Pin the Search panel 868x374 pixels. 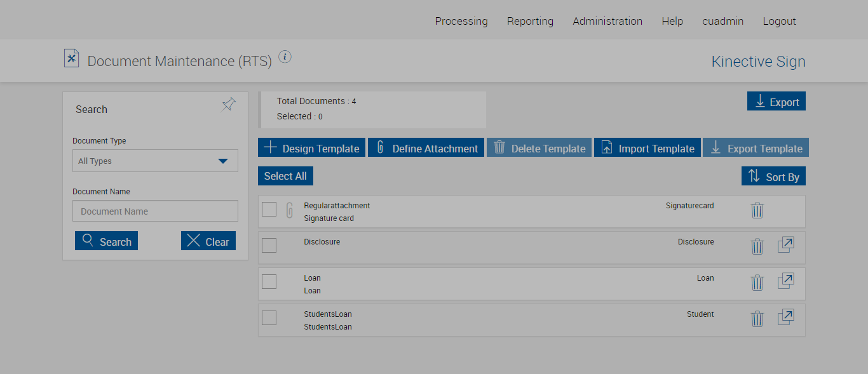pyautogui.click(x=229, y=104)
